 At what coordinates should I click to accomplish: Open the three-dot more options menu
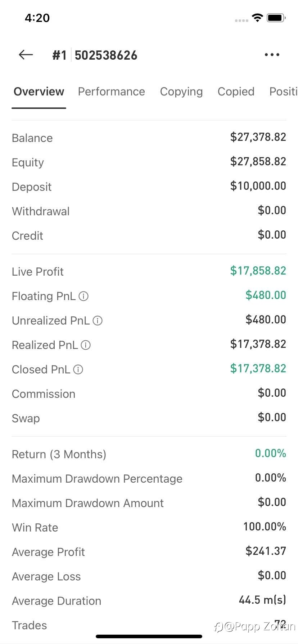272,55
